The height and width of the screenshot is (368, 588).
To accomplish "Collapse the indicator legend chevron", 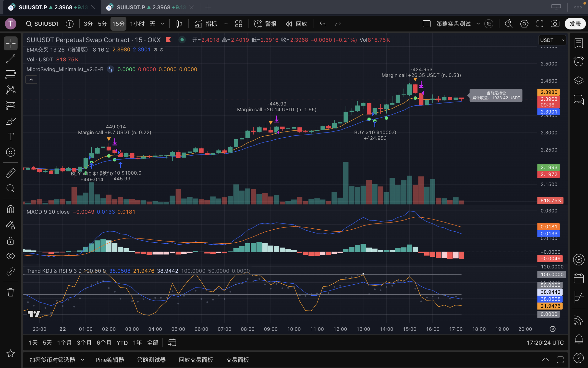I will [x=31, y=79].
